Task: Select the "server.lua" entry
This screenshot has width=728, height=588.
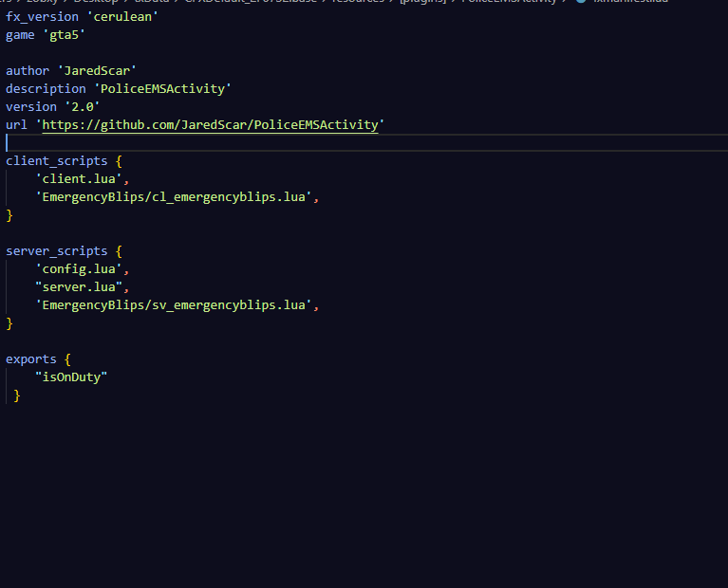Action: click(79, 286)
